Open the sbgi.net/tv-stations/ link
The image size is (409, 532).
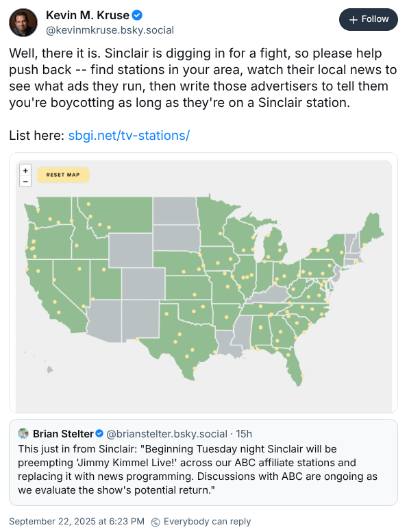coord(129,135)
